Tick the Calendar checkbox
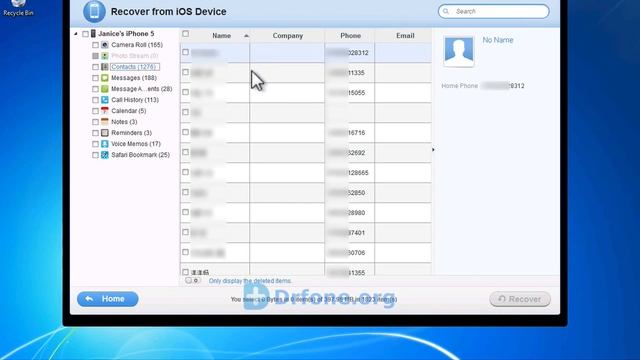The image size is (640, 360). coord(95,111)
